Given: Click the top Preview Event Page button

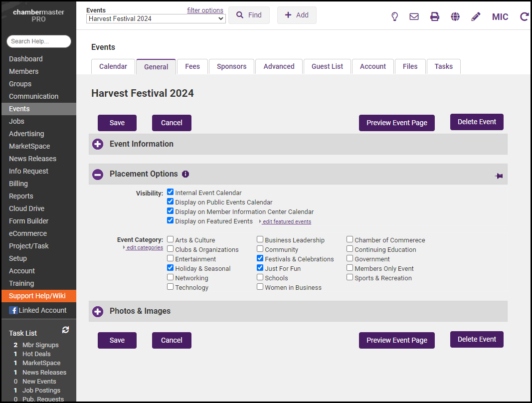Looking at the screenshot, I should point(396,123).
